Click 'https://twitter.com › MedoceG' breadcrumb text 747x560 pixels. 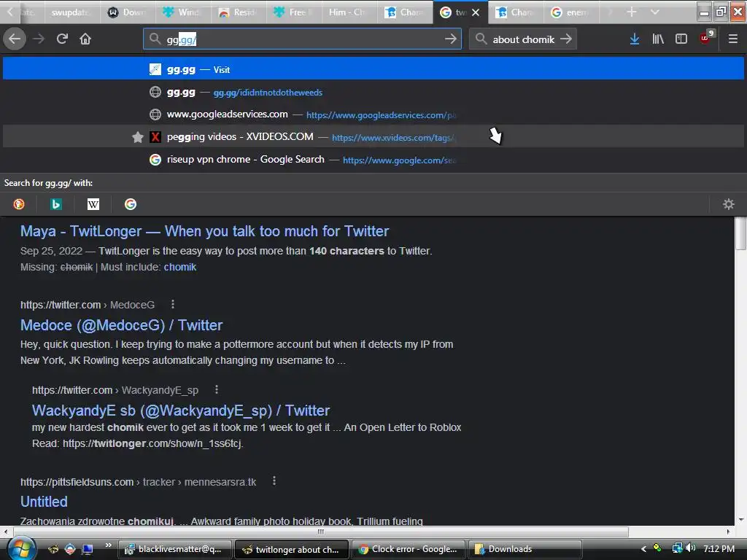(x=88, y=305)
